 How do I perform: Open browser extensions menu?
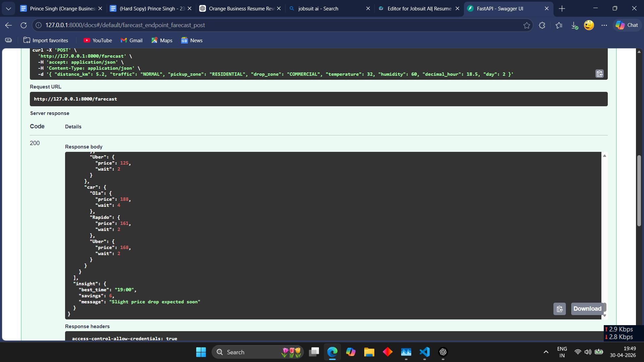(x=542, y=25)
